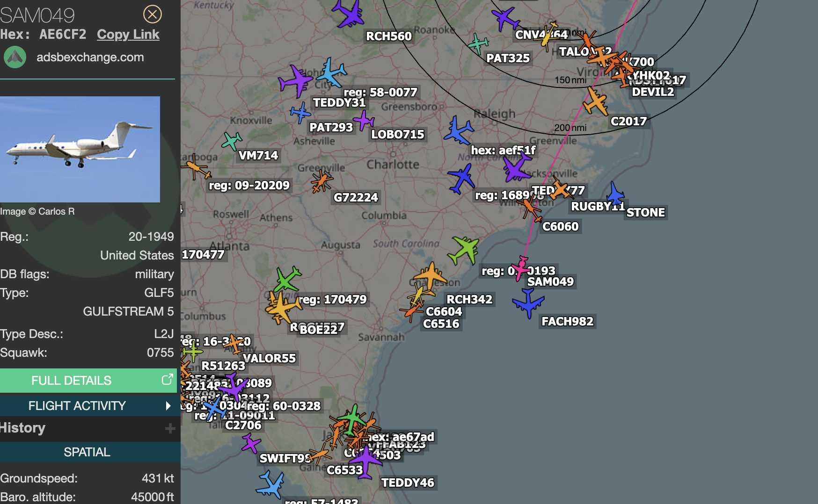
Task: Click the purple RCH560 aircraft icon
Action: tap(349, 13)
